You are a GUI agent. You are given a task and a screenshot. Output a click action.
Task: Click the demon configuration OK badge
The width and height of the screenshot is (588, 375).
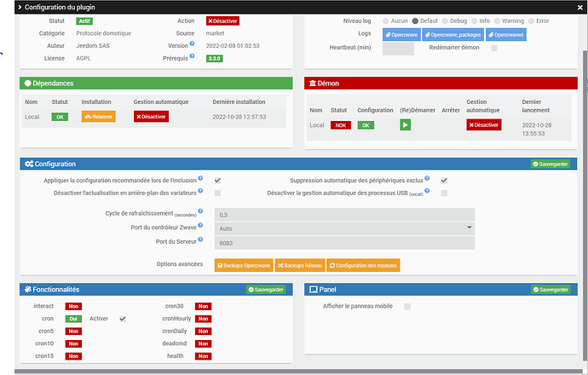coord(366,125)
